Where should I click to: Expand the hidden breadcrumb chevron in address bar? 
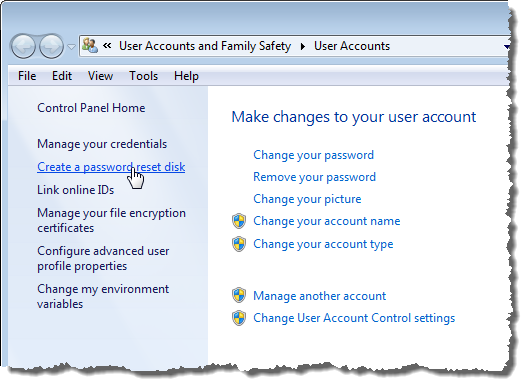point(107,45)
